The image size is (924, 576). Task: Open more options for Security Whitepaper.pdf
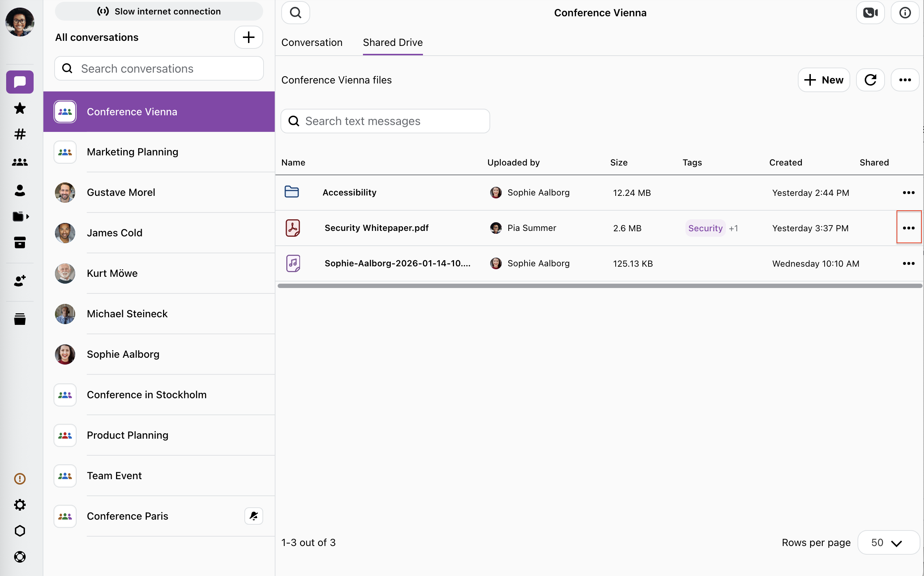click(x=909, y=228)
